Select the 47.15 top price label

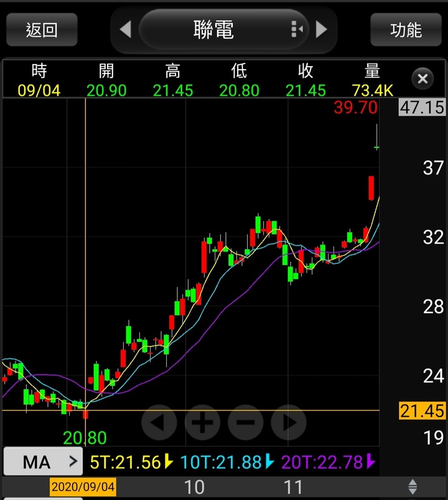[x=422, y=107]
